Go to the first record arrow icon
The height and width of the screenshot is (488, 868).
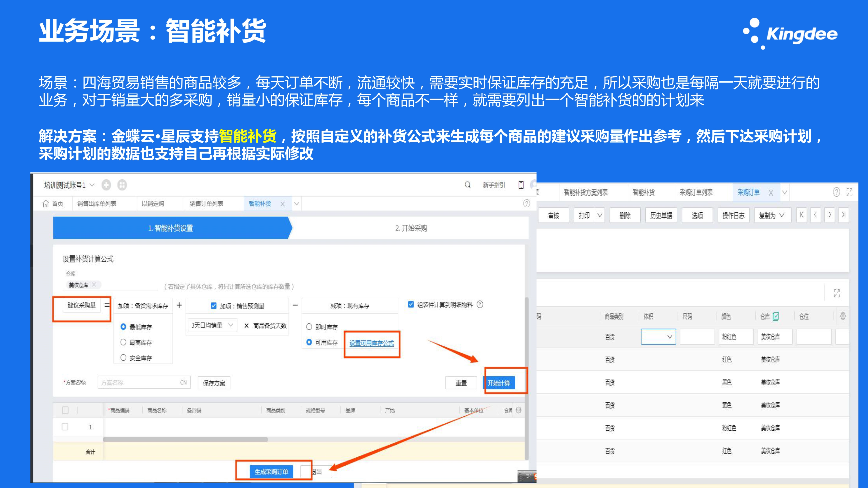pos(802,215)
